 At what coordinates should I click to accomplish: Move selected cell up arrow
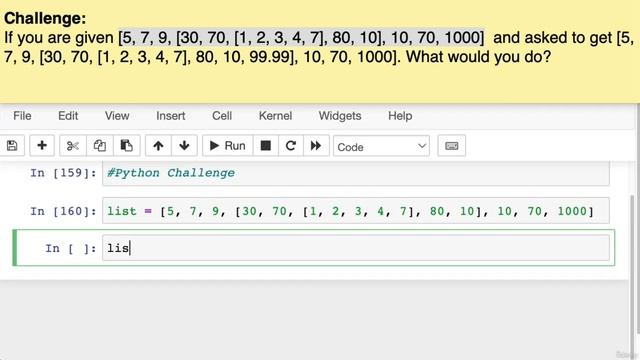158,146
